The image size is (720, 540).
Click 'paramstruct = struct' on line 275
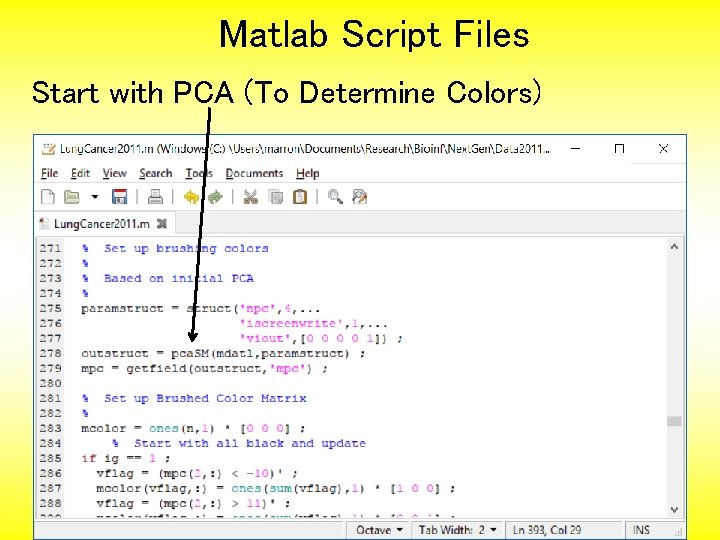pos(156,309)
